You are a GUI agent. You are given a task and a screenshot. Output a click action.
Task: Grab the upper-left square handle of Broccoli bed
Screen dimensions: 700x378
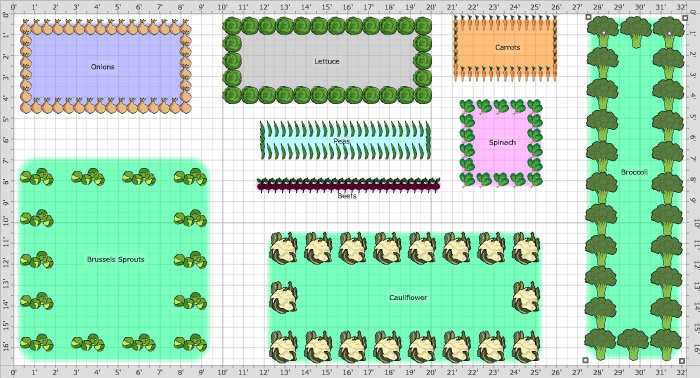[x=588, y=17]
